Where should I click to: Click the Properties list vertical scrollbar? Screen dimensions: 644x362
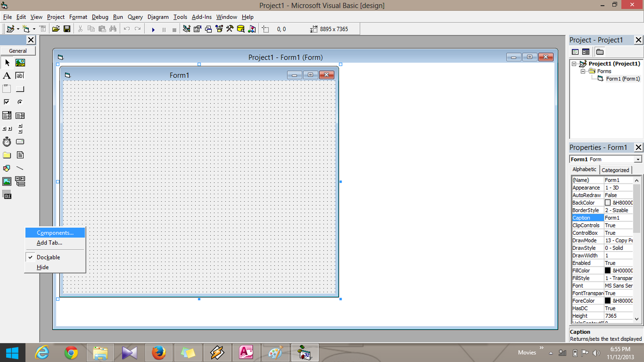636,249
